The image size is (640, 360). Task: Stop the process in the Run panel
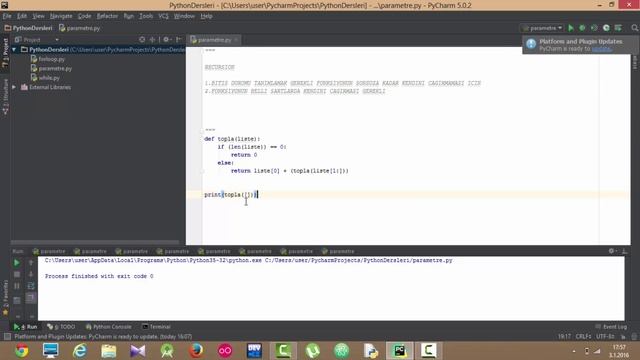click(x=17, y=274)
